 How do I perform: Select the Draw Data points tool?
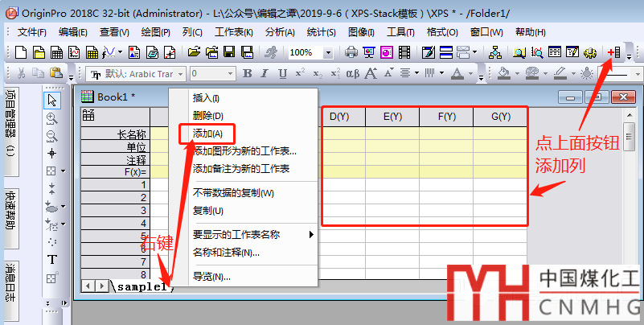[x=51, y=241]
